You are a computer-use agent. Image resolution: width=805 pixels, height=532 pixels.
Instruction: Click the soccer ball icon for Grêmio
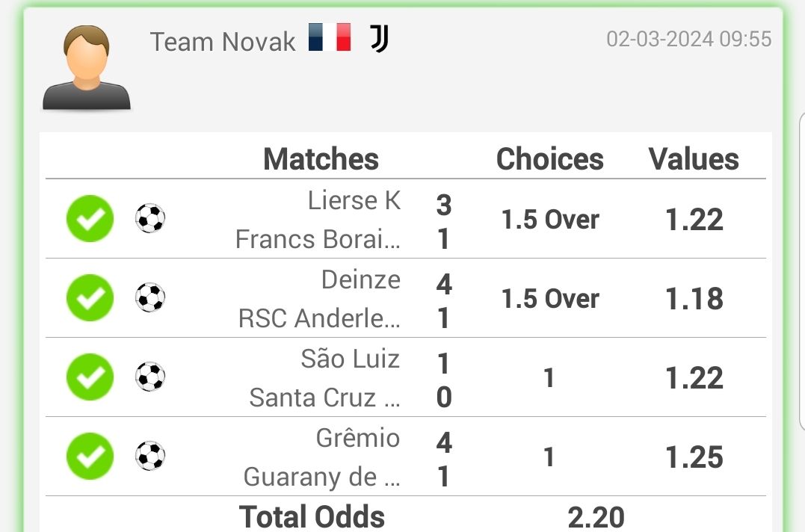(x=150, y=456)
